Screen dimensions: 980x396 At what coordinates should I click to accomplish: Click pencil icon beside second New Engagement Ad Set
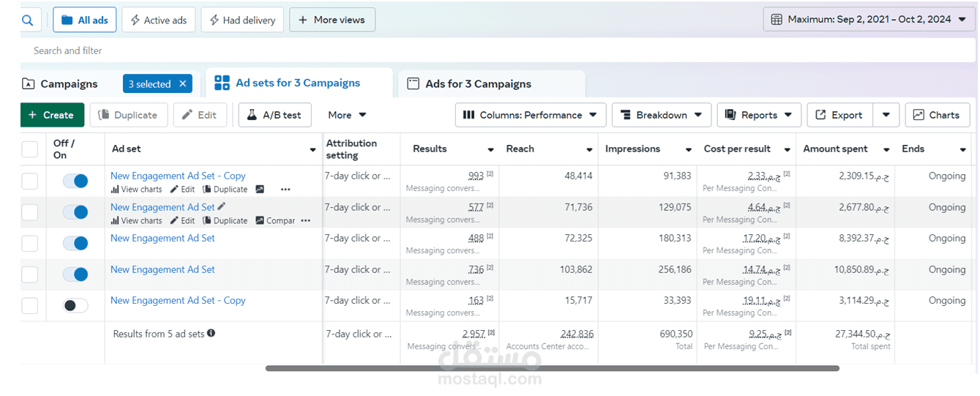tap(222, 207)
